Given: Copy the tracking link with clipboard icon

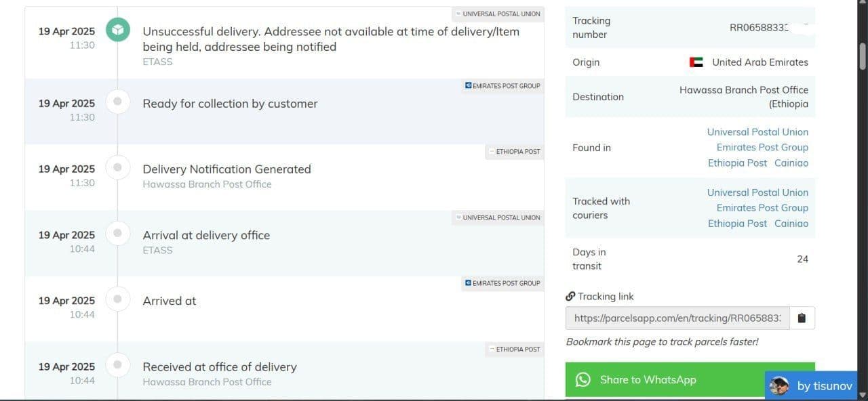Looking at the screenshot, I should 802,318.
